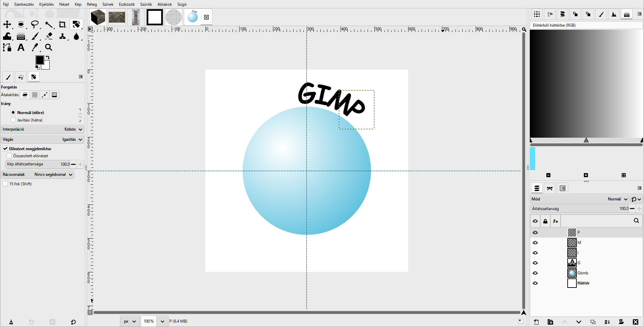Viewport: 644px width, 327px height.
Task: Select 'Javítási (hátra)' direction radio
Action: [13, 120]
